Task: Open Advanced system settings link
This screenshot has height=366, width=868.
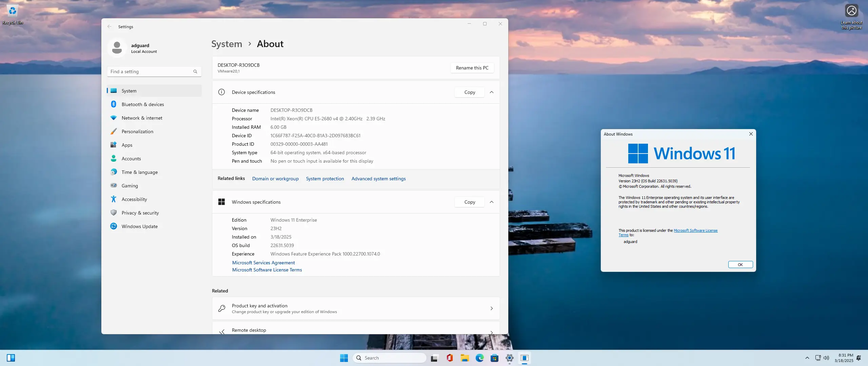Action: point(378,179)
